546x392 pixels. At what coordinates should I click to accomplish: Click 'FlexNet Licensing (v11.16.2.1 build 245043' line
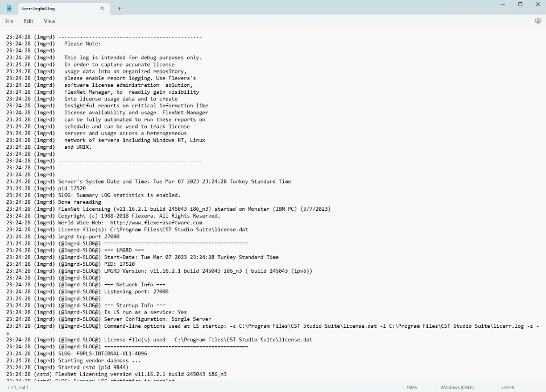point(195,208)
